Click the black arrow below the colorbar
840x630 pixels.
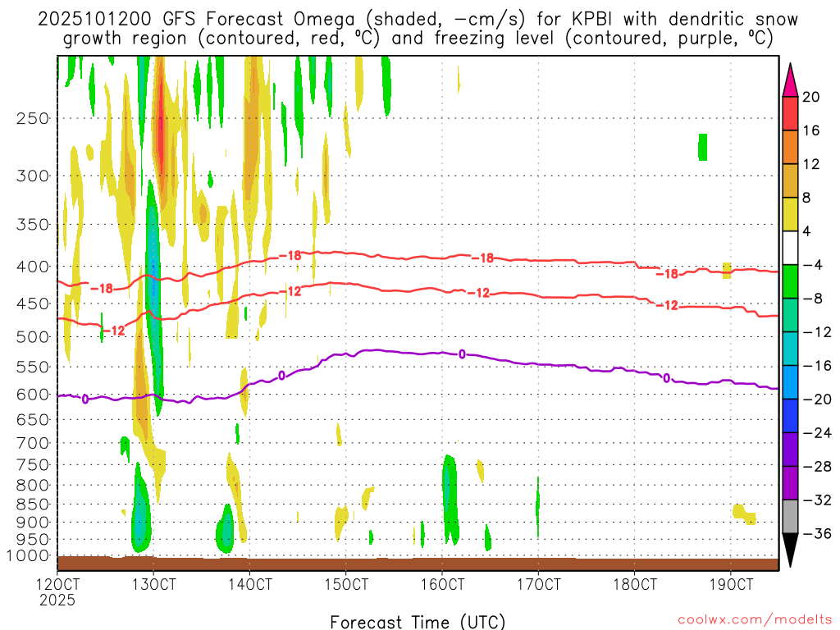[x=790, y=550]
